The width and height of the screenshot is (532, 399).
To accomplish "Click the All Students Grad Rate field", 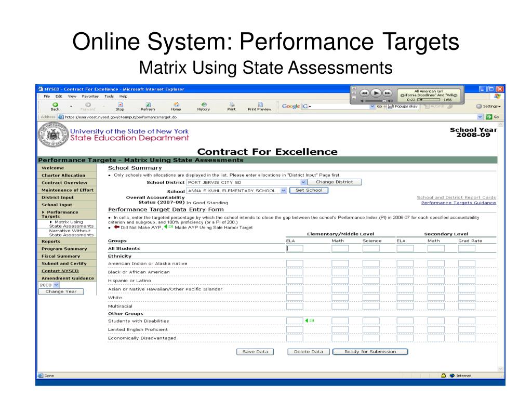I will tap(467, 249).
